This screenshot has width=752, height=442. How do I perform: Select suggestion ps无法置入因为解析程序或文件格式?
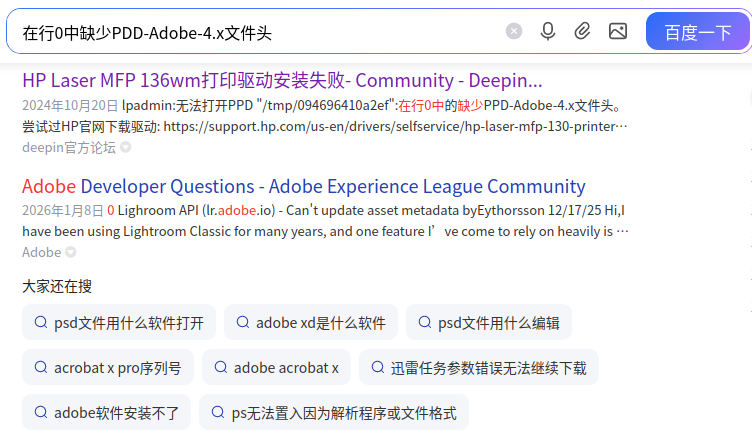[334, 413]
